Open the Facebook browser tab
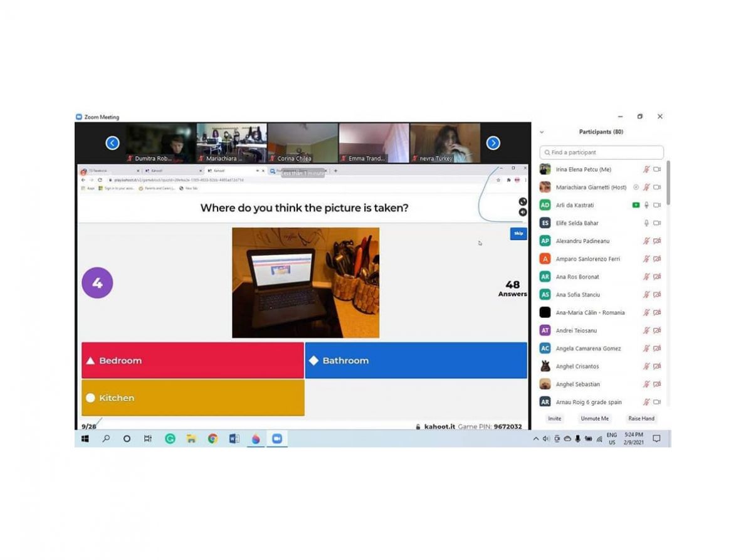746x560 pixels. [110, 171]
